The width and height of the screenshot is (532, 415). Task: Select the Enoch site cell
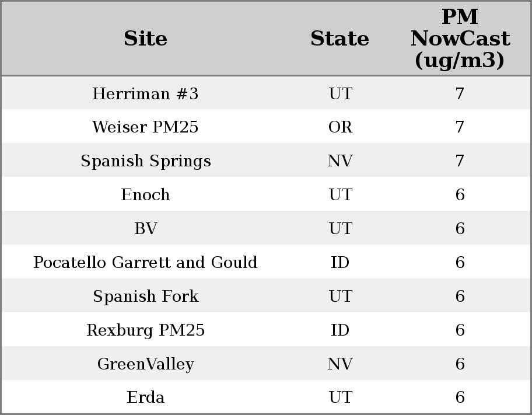point(145,195)
